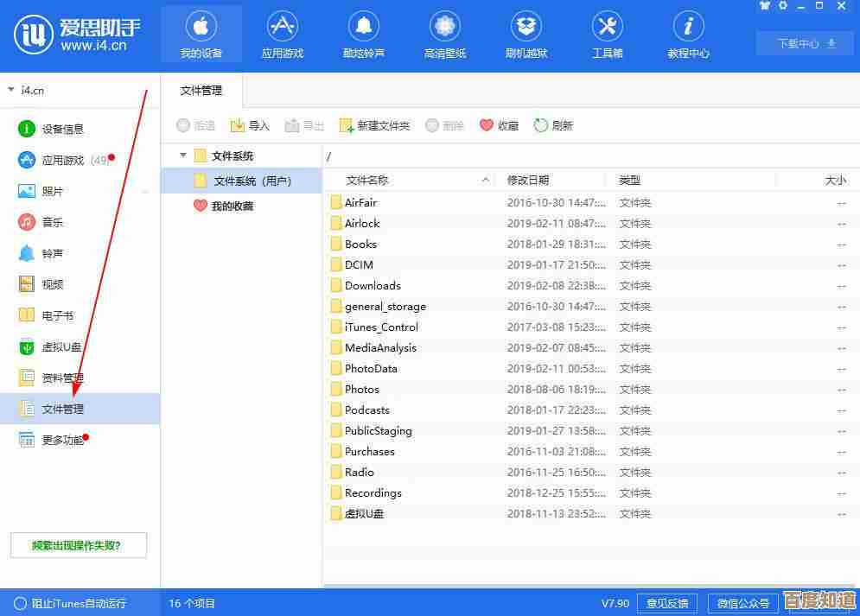Open the 酷炫铃声 bell icon in top navigation
The height and width of the screenshot is (616, 860).
tap(364, 27)
